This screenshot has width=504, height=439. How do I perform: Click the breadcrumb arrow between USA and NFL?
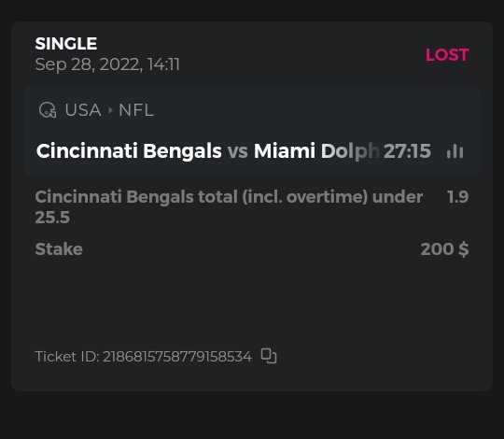(x=110, y=110)
